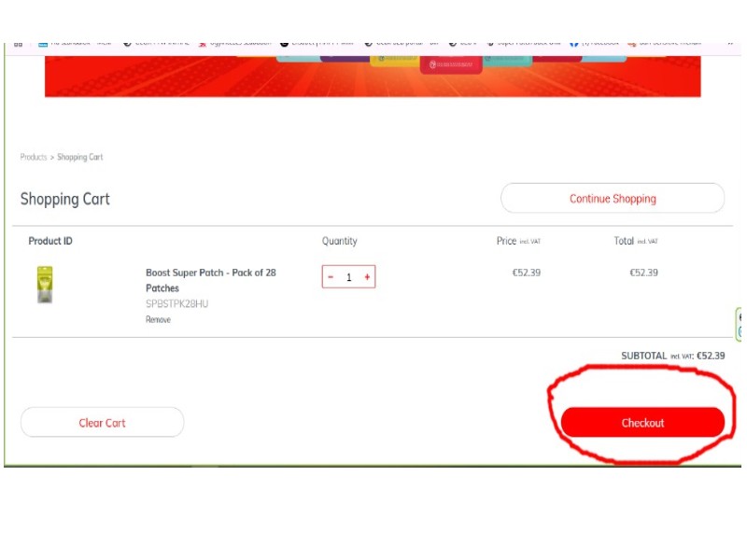Viewport: 747px width, 560px height.
Task: Click the Shopping Cart breadcrumb
Action: point(80,157)
